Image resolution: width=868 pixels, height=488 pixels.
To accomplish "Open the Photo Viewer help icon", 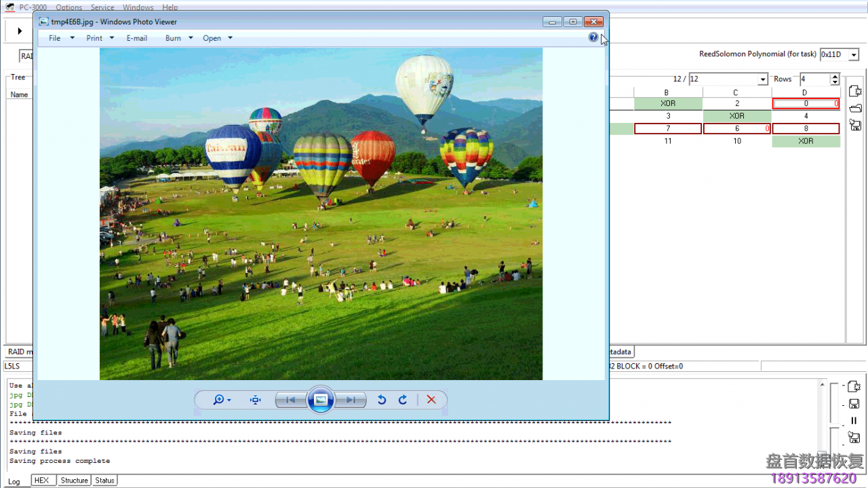I will 593,37.
